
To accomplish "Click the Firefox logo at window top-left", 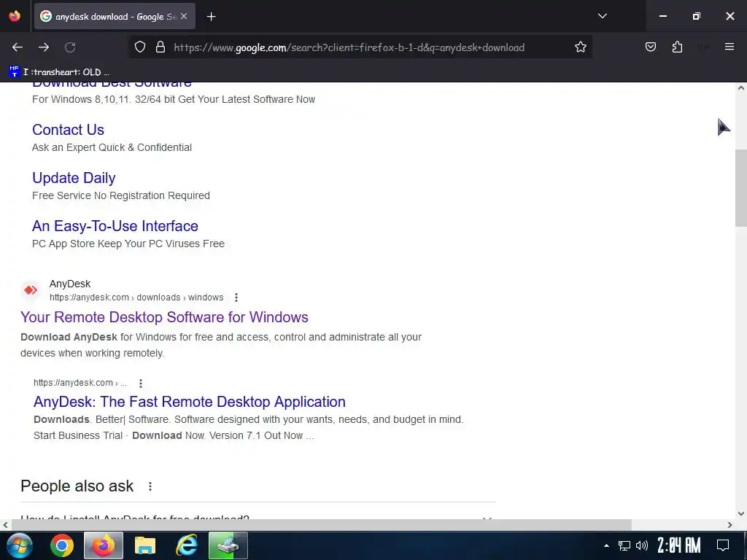I will pos(15,16).
